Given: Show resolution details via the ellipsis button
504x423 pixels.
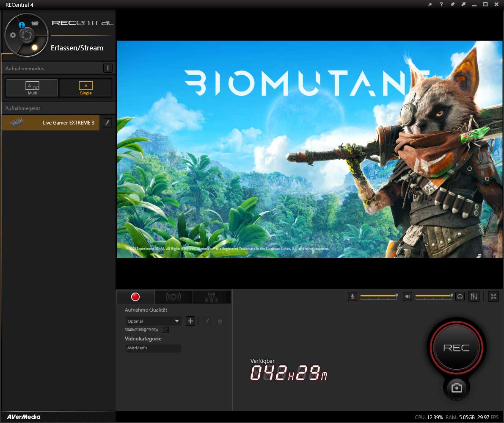Looking at the screenshot, I should click(166, 330).
